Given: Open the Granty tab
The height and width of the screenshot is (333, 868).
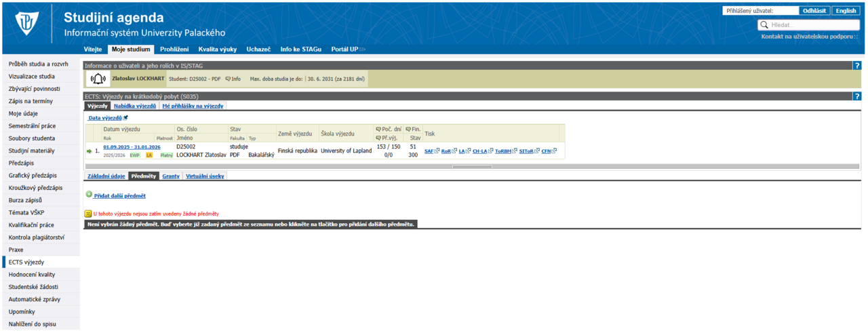Looking at the screenshot, I should 170,176.
